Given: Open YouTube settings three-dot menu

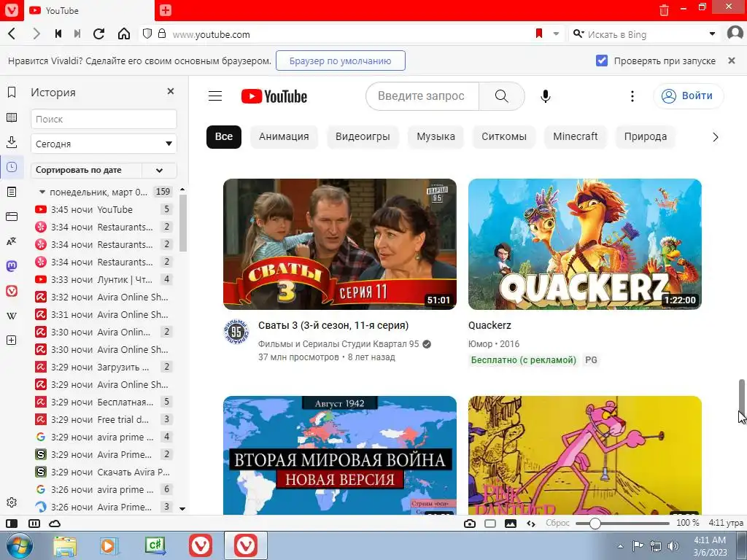Looking at the screenshot, I should tap(632, 96).
